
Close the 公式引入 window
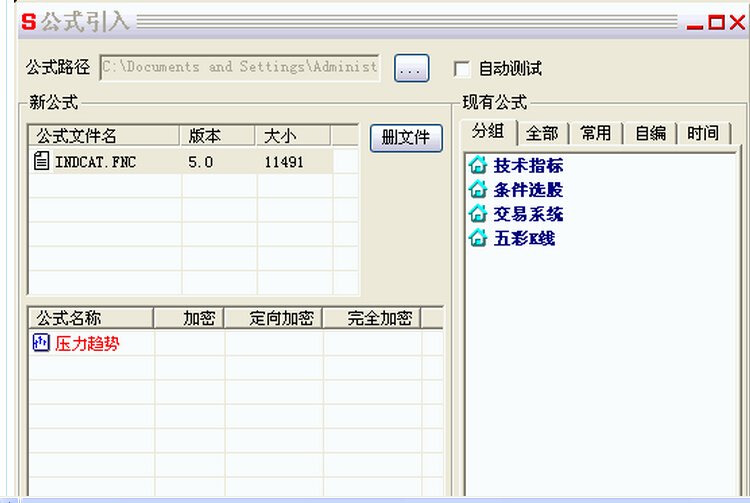[737, 22]
